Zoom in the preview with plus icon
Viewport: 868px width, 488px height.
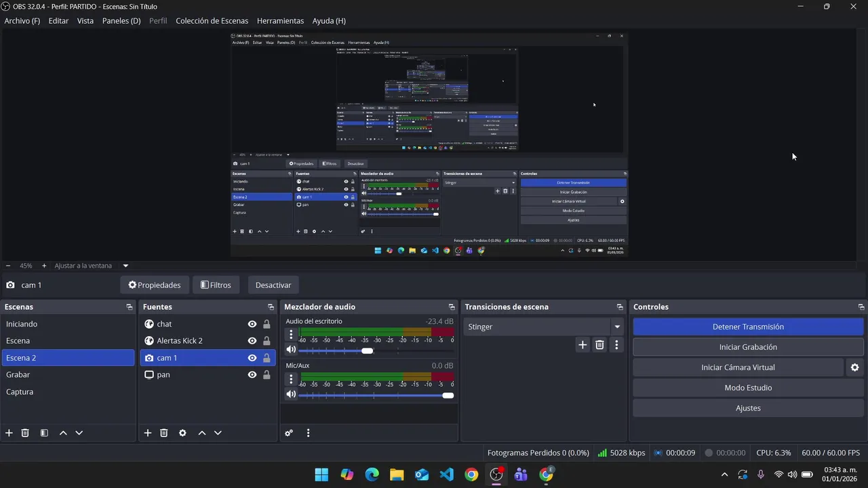(x=44, y=266)
